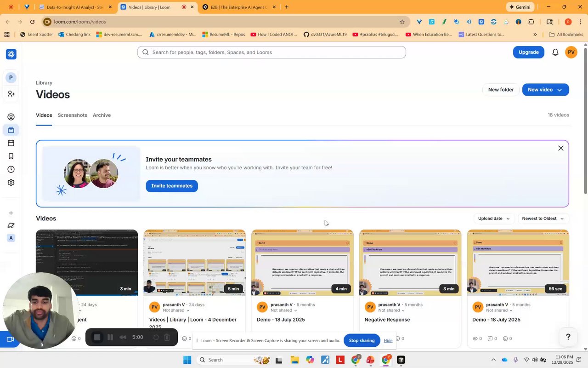Click the recorder rewind icon
Image resolution: width=588 pixels, height=368 pixels.
tap(123, 337)
